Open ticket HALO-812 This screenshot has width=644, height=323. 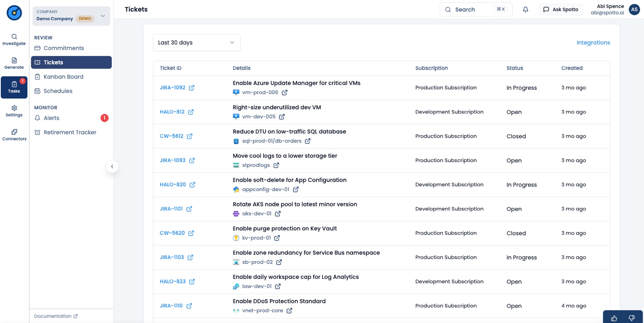coord(172,112)
